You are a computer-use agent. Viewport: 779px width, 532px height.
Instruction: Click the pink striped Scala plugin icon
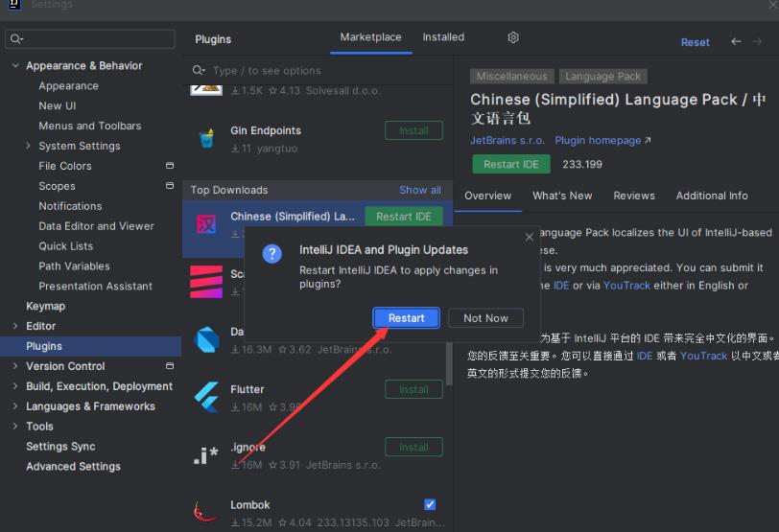click(206, 282)
